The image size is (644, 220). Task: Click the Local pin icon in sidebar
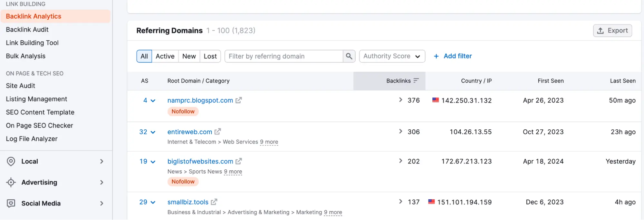click(11, 161)
